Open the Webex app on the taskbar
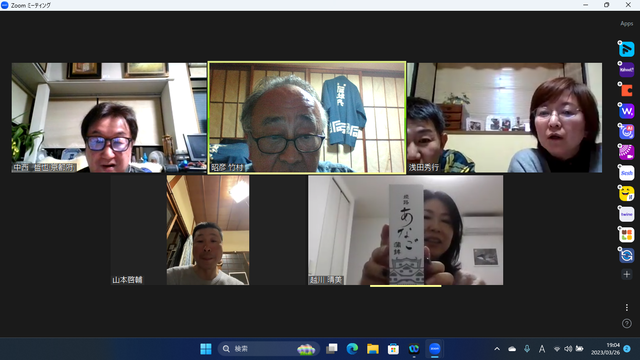 pos(414,349)
